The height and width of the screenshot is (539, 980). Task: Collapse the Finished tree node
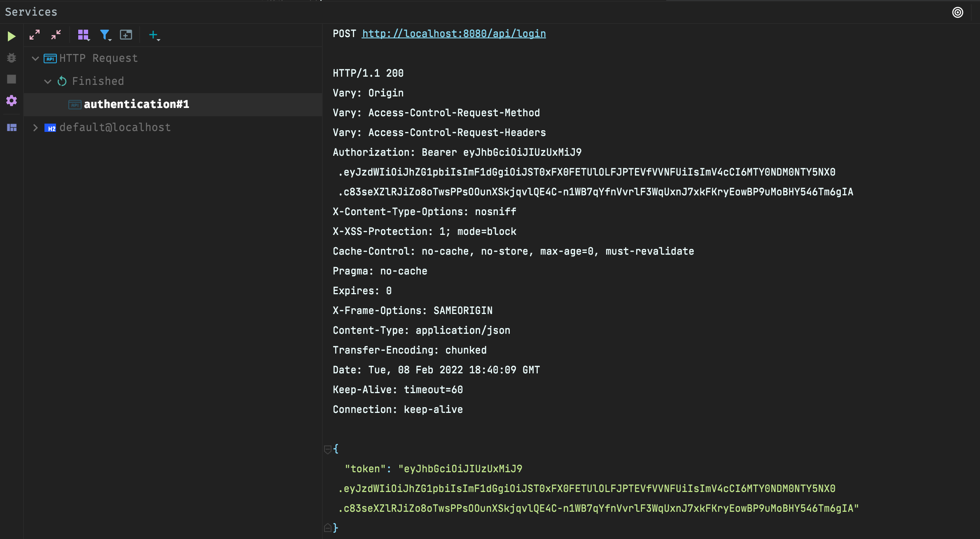(48, 82)
